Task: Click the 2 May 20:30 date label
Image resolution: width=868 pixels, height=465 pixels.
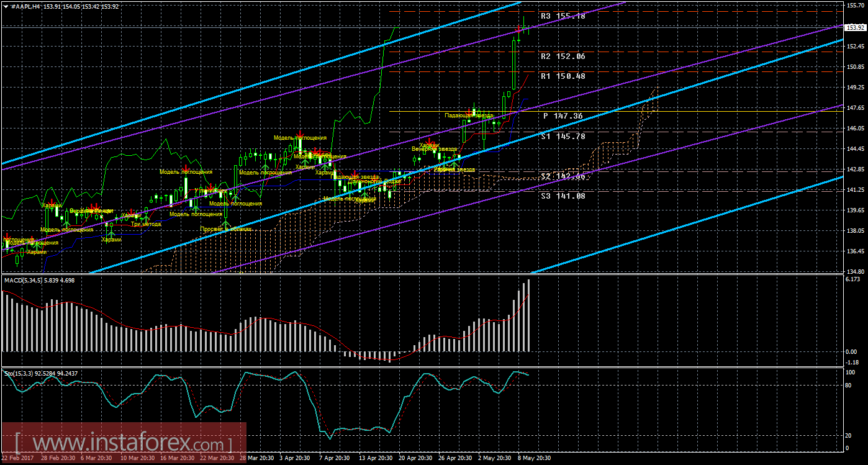Action: point(495,459)
